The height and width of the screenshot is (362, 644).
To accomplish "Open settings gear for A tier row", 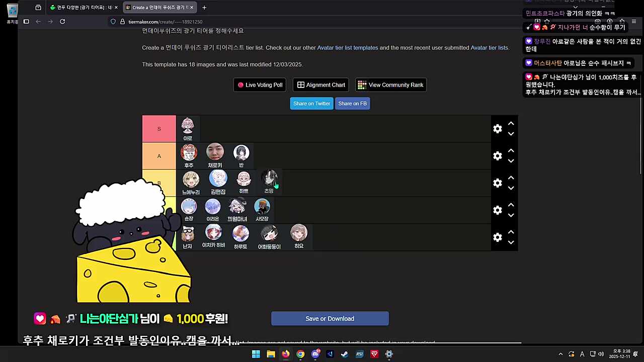I will 497,156.
